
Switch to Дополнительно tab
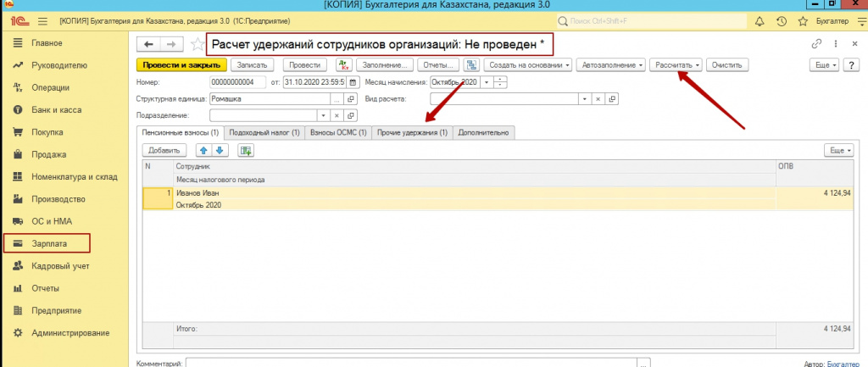click(484, 133)
